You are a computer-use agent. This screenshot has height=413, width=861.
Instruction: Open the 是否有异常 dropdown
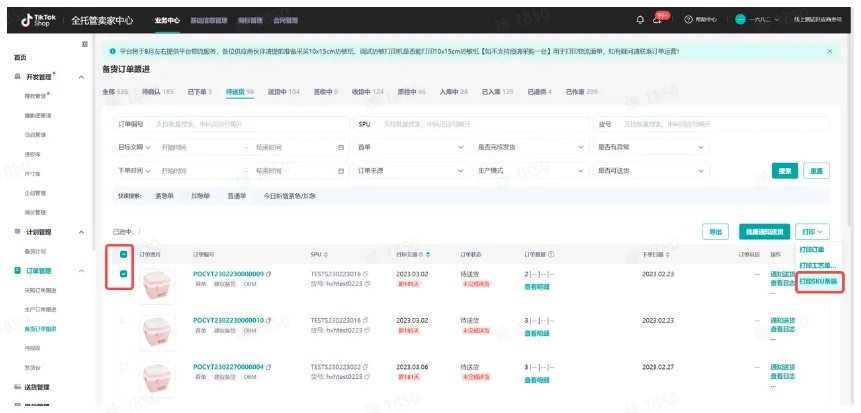[651, 147]
